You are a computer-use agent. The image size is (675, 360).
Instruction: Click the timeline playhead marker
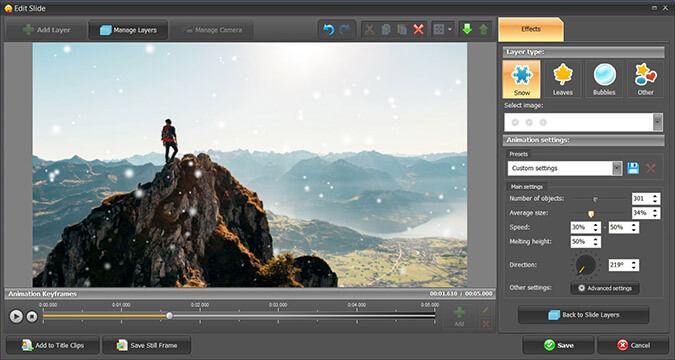point(170,316)
